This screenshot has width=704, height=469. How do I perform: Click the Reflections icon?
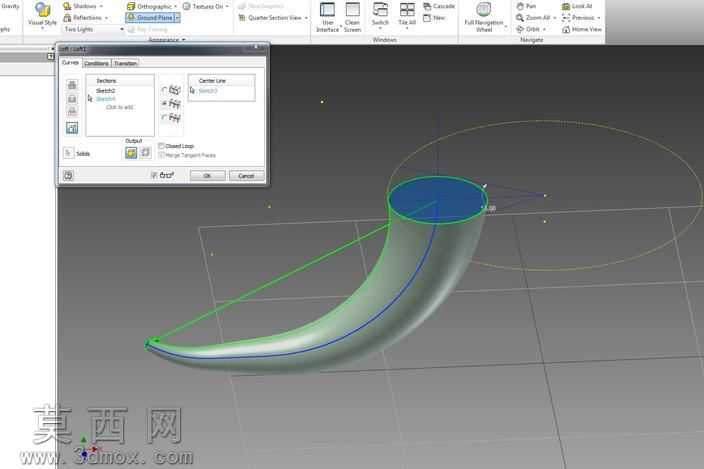[x=67, y=18]
